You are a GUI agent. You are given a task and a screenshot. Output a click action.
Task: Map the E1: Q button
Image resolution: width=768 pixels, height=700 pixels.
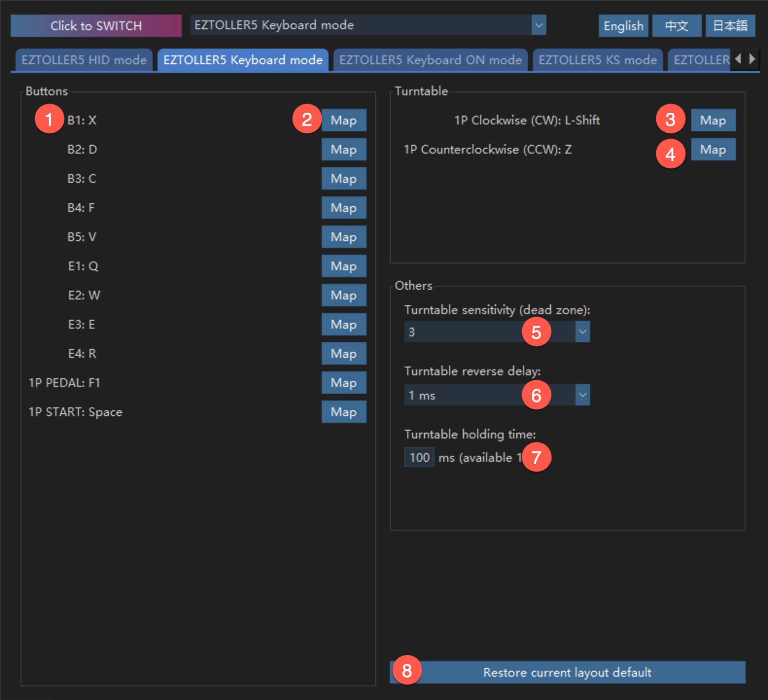pos(344,266)
